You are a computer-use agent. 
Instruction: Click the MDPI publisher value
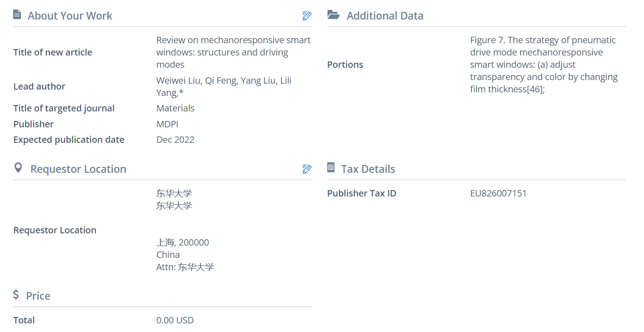(x=167, y=124)
